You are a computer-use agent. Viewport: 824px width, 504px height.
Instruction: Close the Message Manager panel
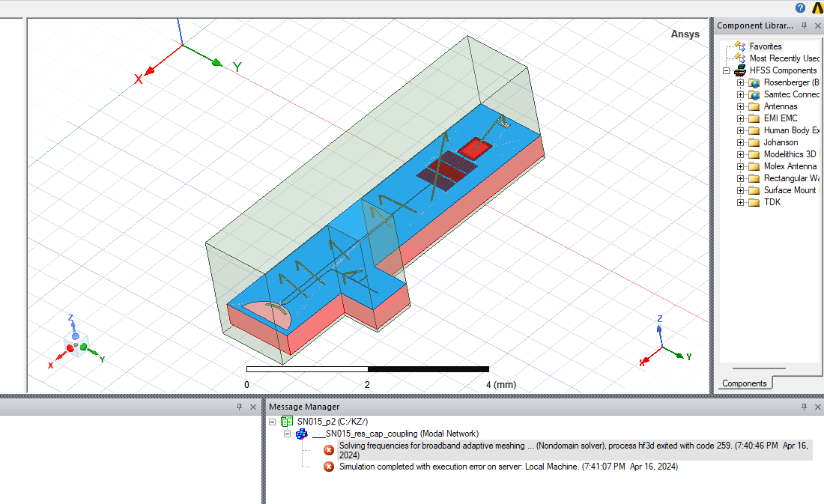(x=817, y=407)
